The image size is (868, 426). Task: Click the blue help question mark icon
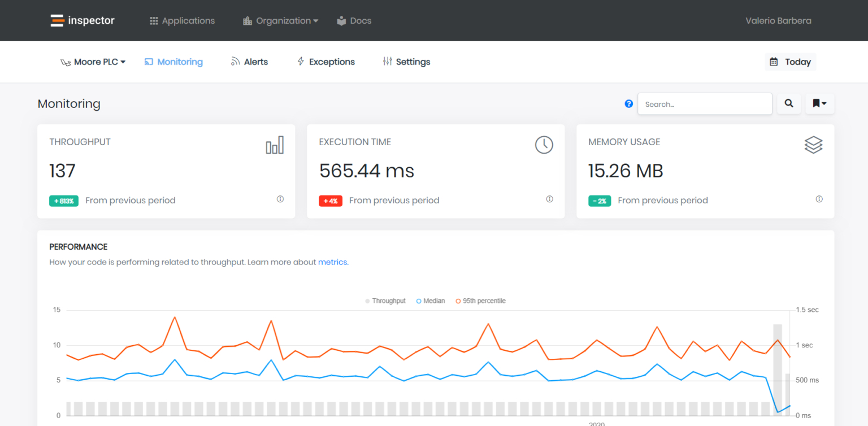tap(628, 104)
